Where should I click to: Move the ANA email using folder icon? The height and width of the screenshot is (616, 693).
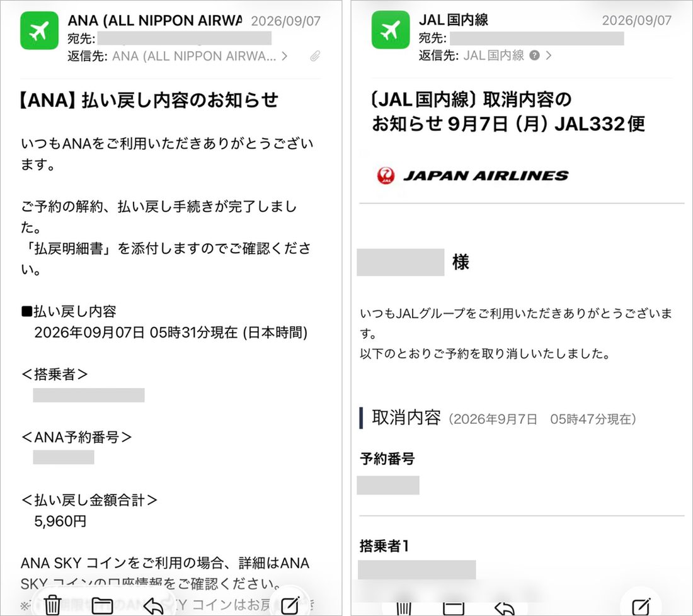pos(102,605)
